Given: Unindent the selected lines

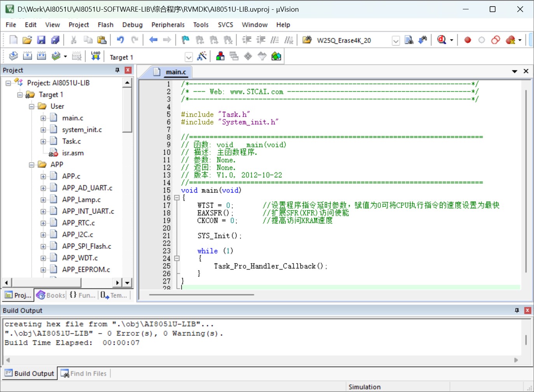Looking at the screenshot, I should click(261, 40).
